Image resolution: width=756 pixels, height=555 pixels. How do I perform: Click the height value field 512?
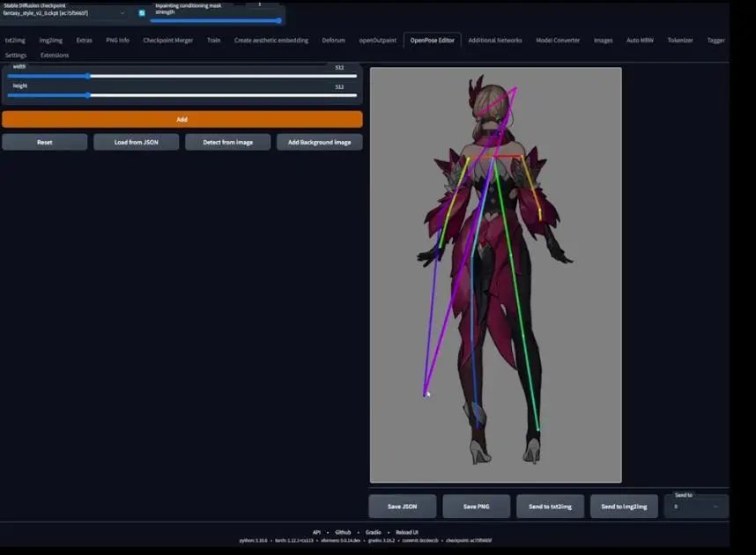click(x=339, y=87)
